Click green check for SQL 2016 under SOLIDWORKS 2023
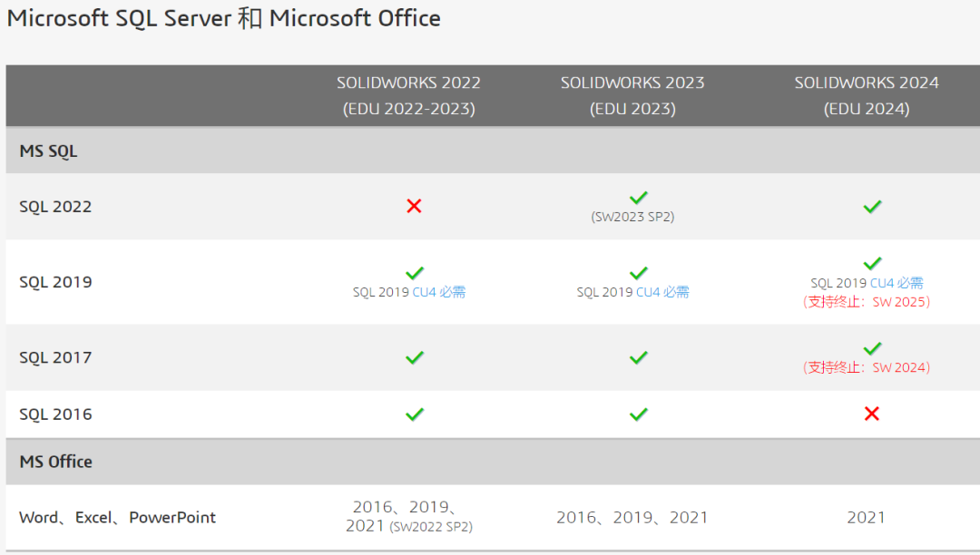Image resolution: width=980 pixels, height=555 pixels. pyautogui.click(x=638, y=414)
